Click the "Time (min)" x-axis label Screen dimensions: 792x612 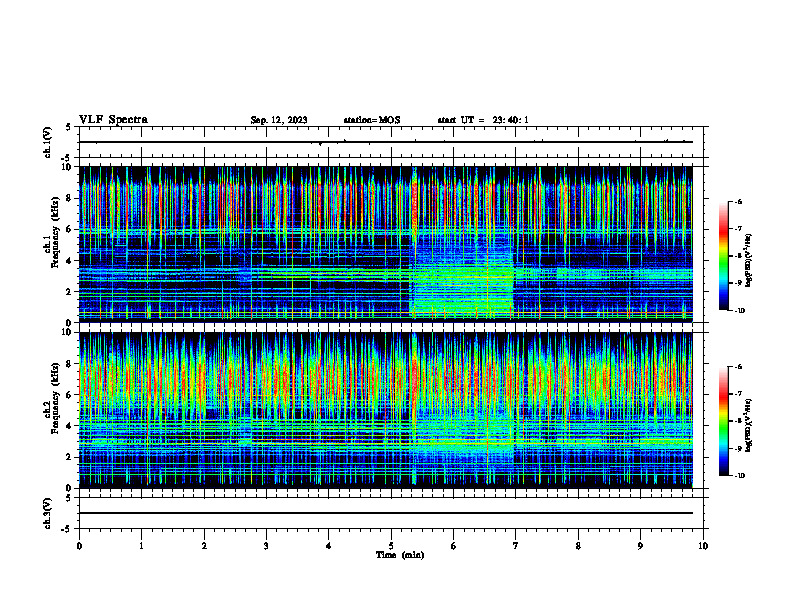(x=400, y=555)
